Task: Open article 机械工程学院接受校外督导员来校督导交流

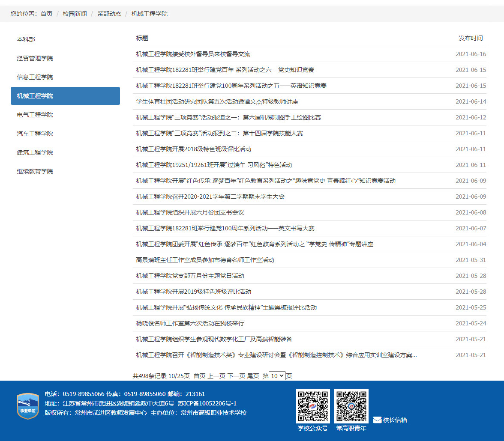Action: (x=193, y=54)
